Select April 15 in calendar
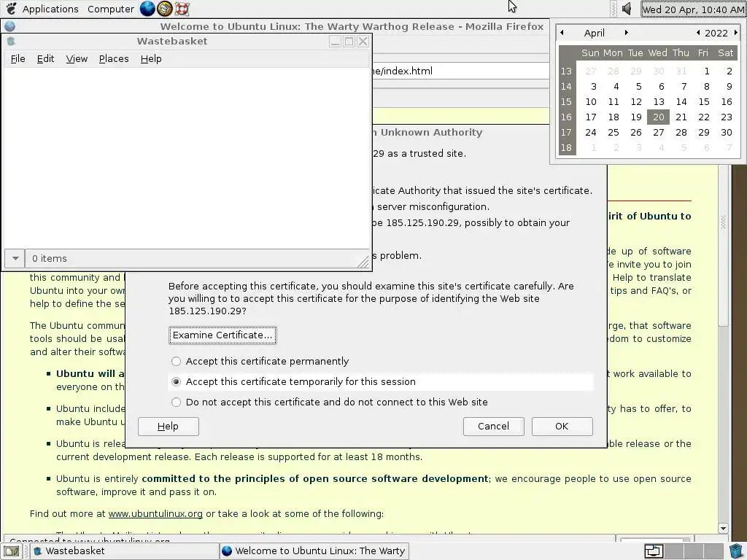This screenshot has height=560, width=747. (x=704, y=102)
